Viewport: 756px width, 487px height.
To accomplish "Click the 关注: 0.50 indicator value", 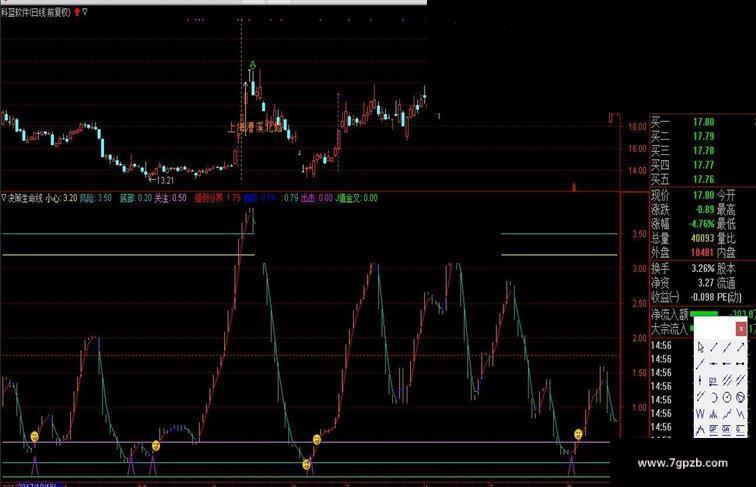I will pyautogui.click(x=170, y=198).
